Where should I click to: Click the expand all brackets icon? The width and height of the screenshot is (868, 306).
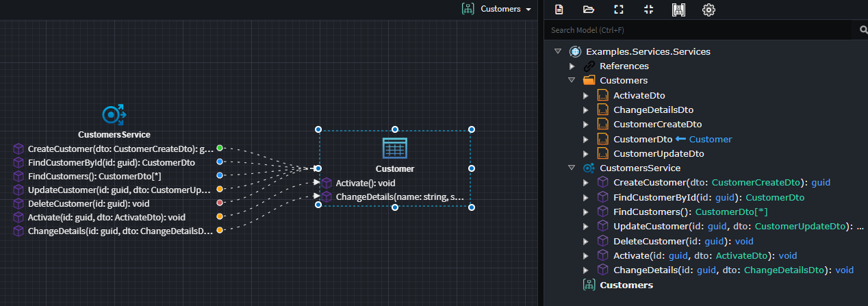pyautogui.click(x=619, y=10)
